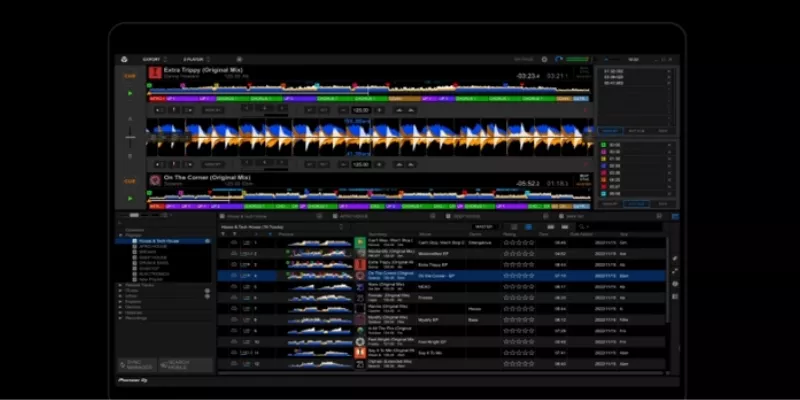Image resolution: width=800 pixels, height=400 pixels.
Task: Click the track filter funnel icon
Action: pos(222,234)
